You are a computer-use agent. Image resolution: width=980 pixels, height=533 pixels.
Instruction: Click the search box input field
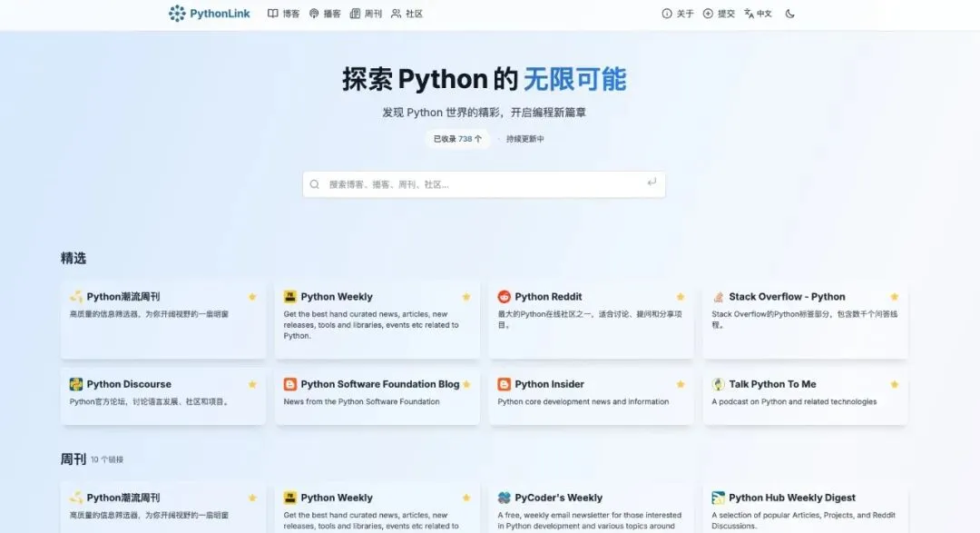[484, 184]
